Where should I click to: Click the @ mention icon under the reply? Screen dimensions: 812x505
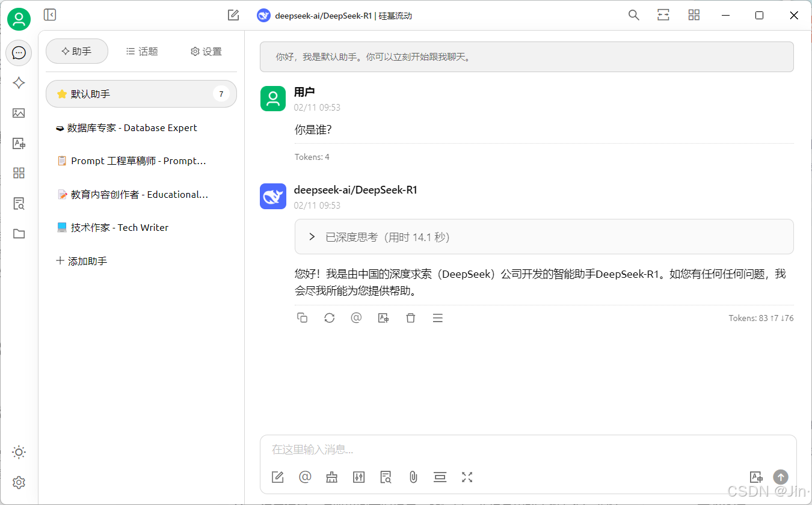(x=356, y=318)
